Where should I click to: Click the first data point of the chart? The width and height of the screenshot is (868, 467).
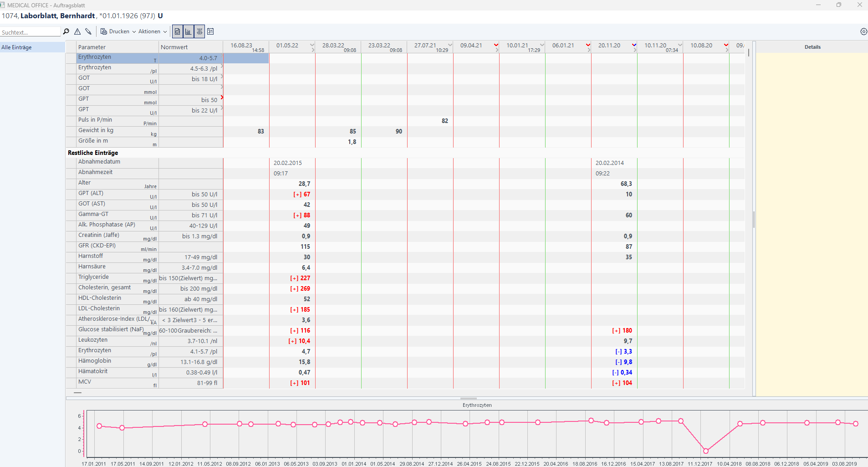[99, 426]
